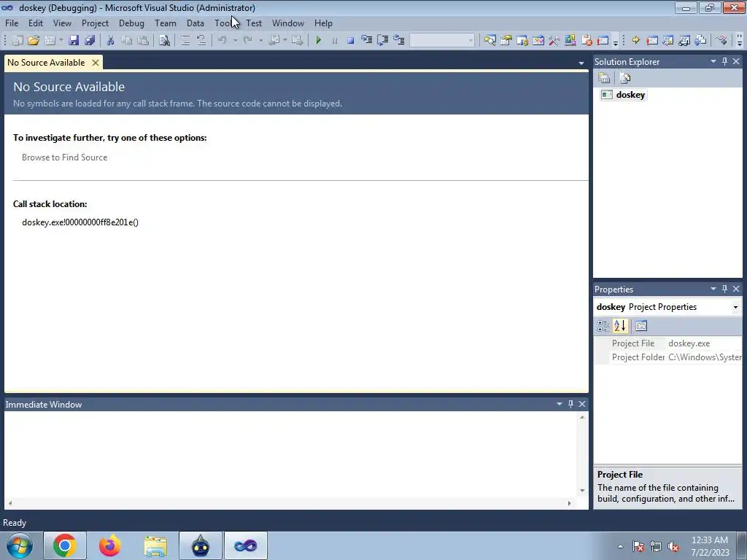Click the Browse to Find Source link

click(64, 157)
